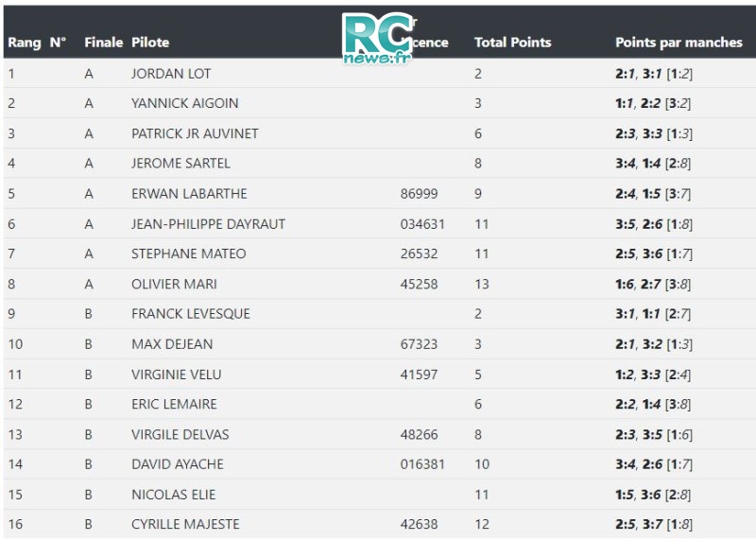Click the Points par manches header
This screenshot has width=756, height=541.
click(x=679, y=43)
